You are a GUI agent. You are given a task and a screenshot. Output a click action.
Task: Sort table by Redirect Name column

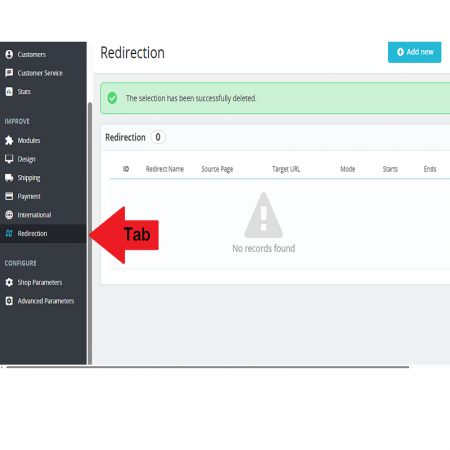click(165, 169)
